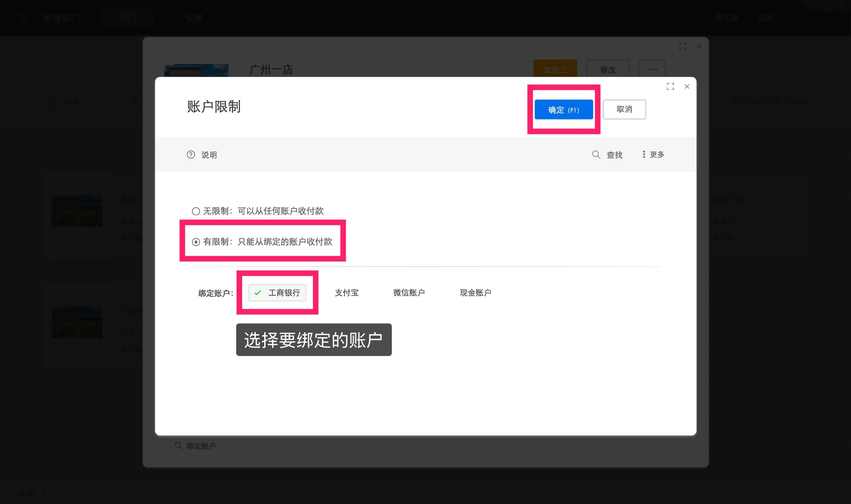Close the 账户限制 dialog with the × icon
This screenshot has width=851, height=504.
[x=687, y=86]
